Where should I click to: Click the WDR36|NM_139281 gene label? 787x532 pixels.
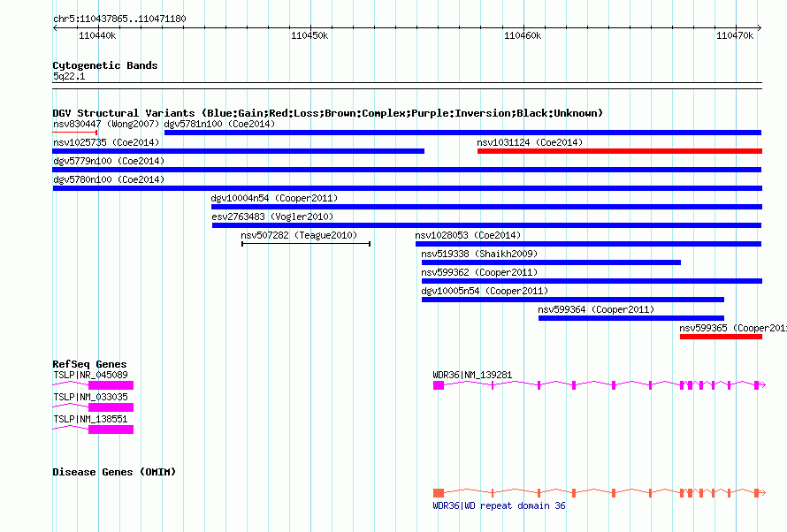tap(472, 375)
